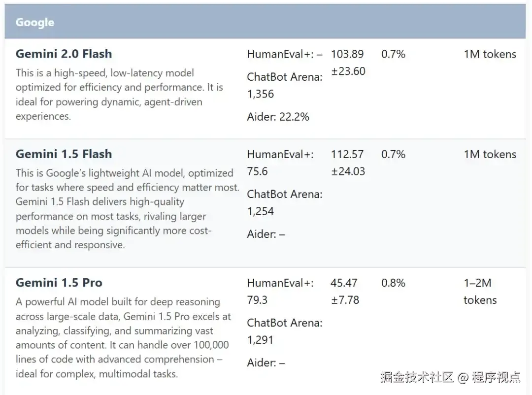This screenshot has width=532, height=395.
Task: Click the 掘金技术社区 watermark text
Action: [x=417, y=377]
